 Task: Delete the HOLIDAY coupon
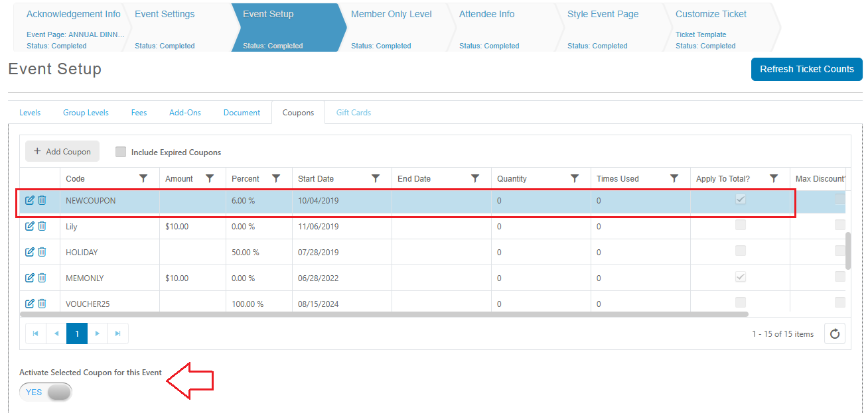42,252
